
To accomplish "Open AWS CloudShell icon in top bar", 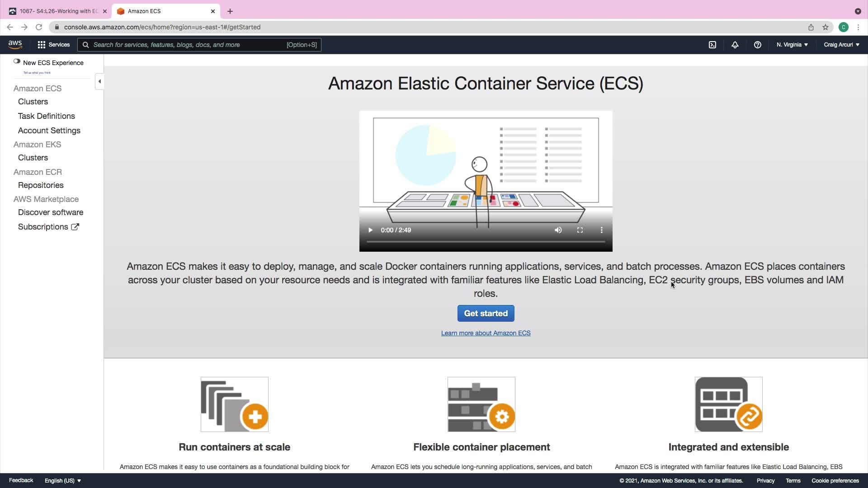I will (x=712, y=45).
